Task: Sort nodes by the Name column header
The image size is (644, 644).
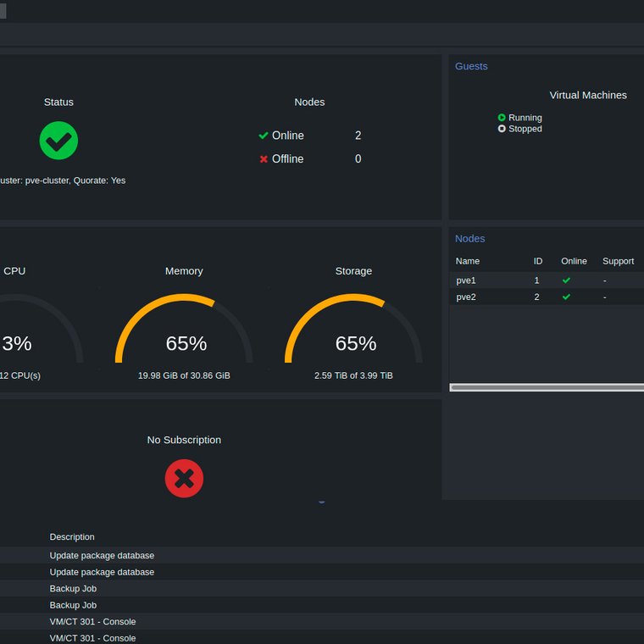Action: click(x=468, y=261)
